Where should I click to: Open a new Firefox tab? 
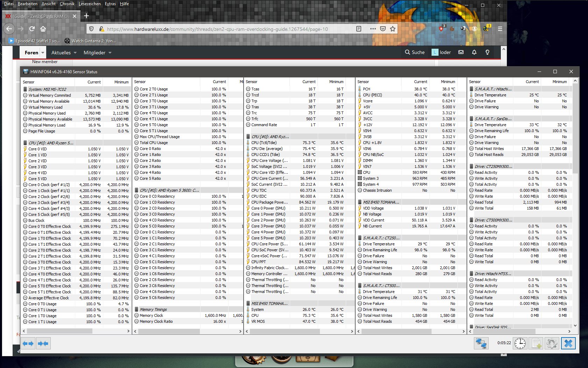coord(86,16)
